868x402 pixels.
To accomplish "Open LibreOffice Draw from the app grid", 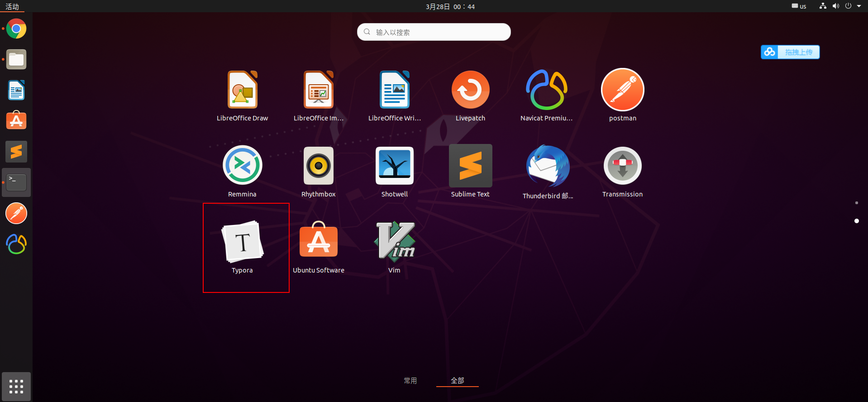I will (243, 96).
